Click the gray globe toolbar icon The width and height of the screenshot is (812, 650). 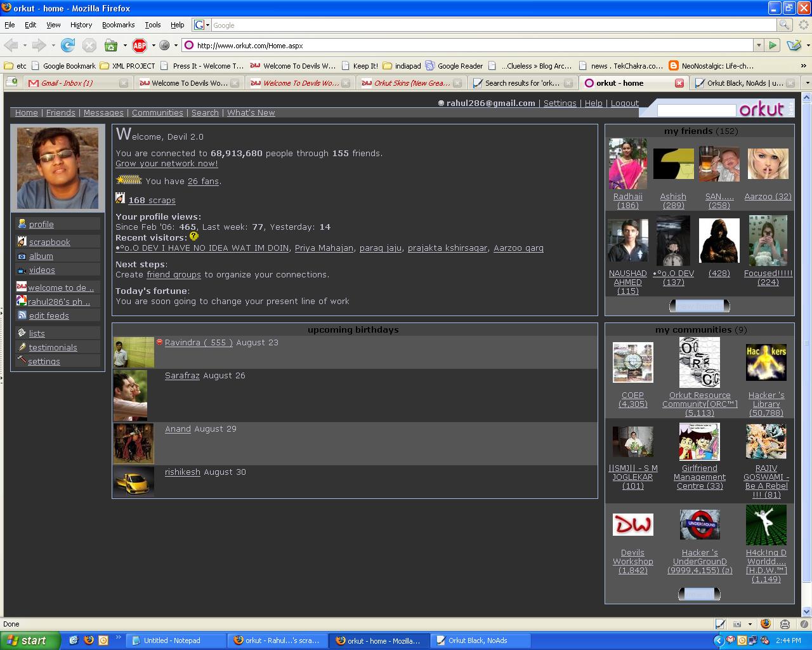164,45
